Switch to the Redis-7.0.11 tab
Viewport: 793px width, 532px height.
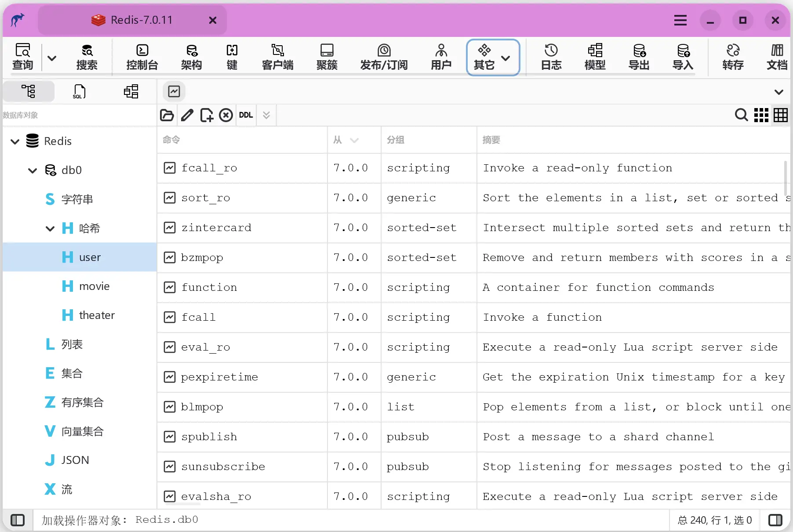click(x=132, y=20)
